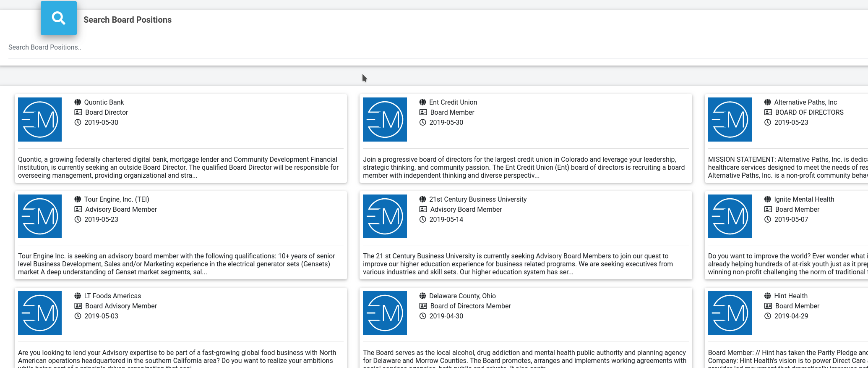
Task: Click the Board Director position title
Action: [x=107, y=112]
